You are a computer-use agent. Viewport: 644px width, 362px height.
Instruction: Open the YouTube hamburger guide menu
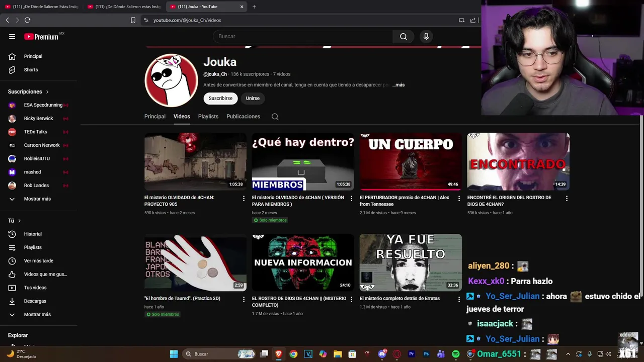coord(12,37)
